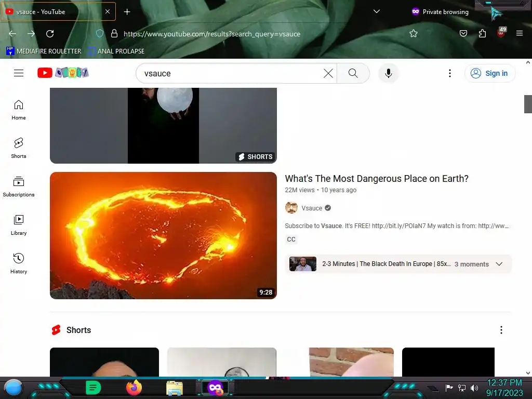Open Library in sidebar
The width and height of the screenshot is (532, 399).
(19, 225)
